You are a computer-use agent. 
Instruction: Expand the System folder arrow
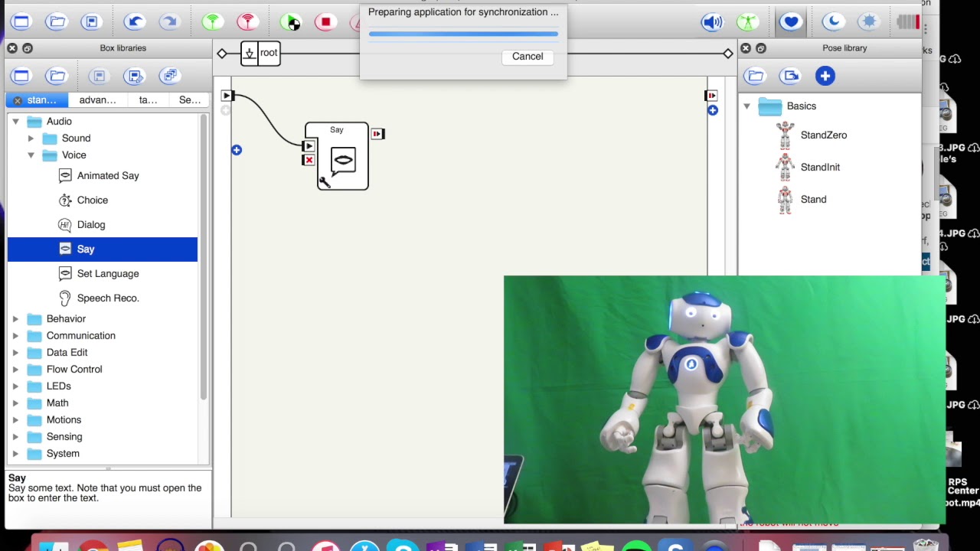15,454
